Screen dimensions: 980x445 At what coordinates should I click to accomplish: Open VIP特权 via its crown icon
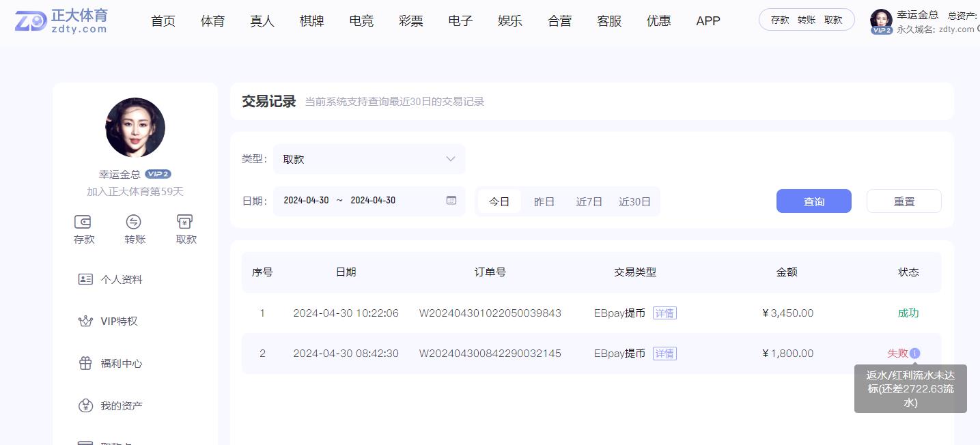click(85, 321)
